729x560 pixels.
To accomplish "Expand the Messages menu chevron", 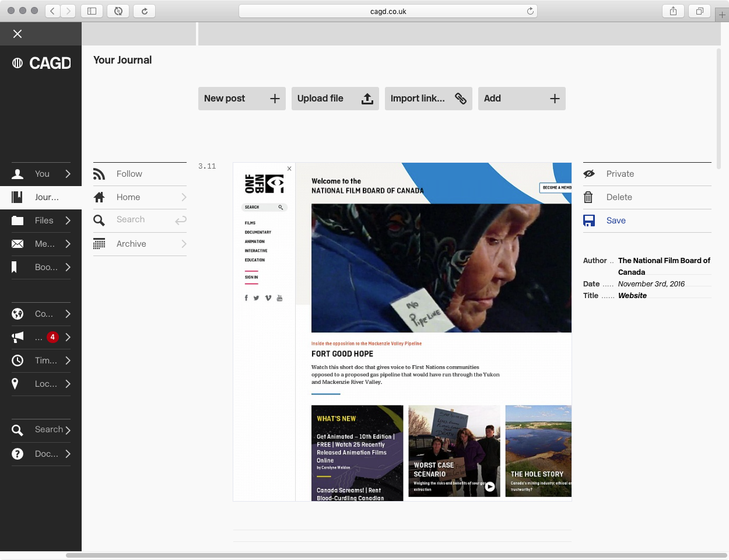I will pyautogui.click(x=68, y=244).
